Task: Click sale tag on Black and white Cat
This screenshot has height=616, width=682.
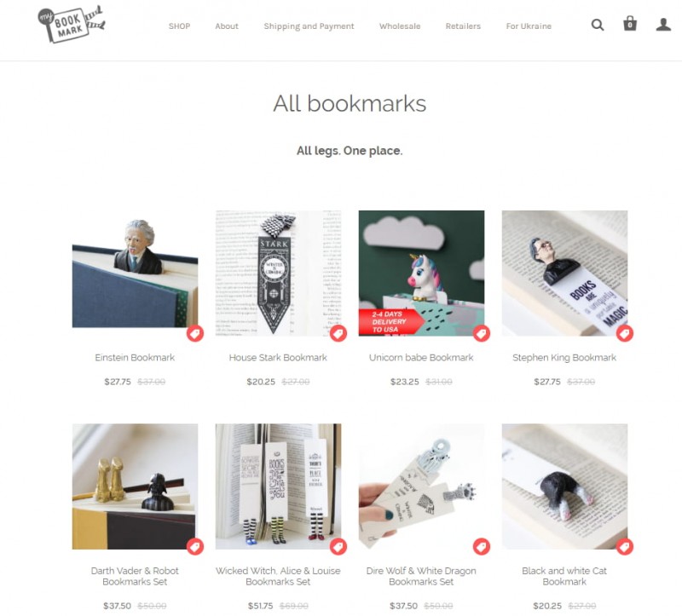Action: point(625,546)
